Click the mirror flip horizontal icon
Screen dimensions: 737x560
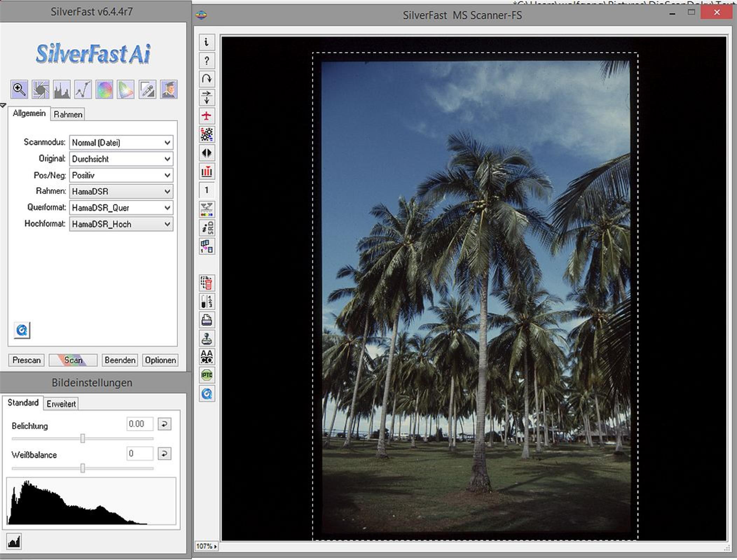tap(207, 153)
